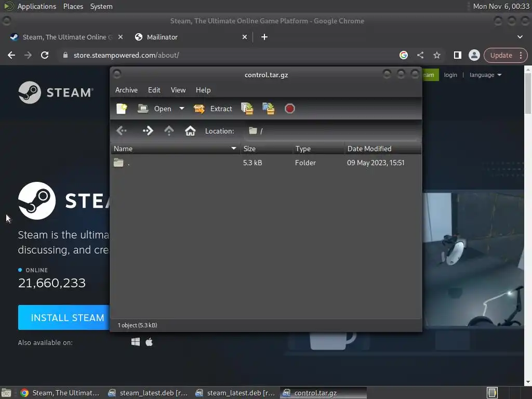Click Chrome forward navigation arrow
The height and width of the screenshot is (399, 532).
tap(28, 55)
